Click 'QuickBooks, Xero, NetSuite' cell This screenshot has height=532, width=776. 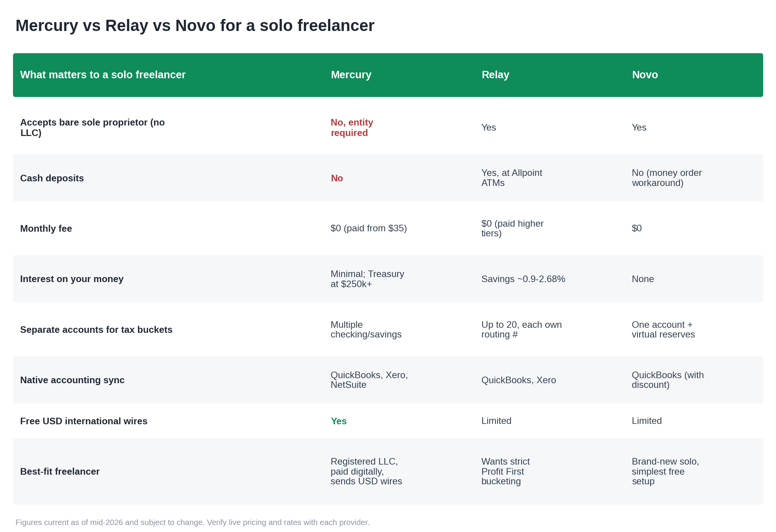[369, 380]
